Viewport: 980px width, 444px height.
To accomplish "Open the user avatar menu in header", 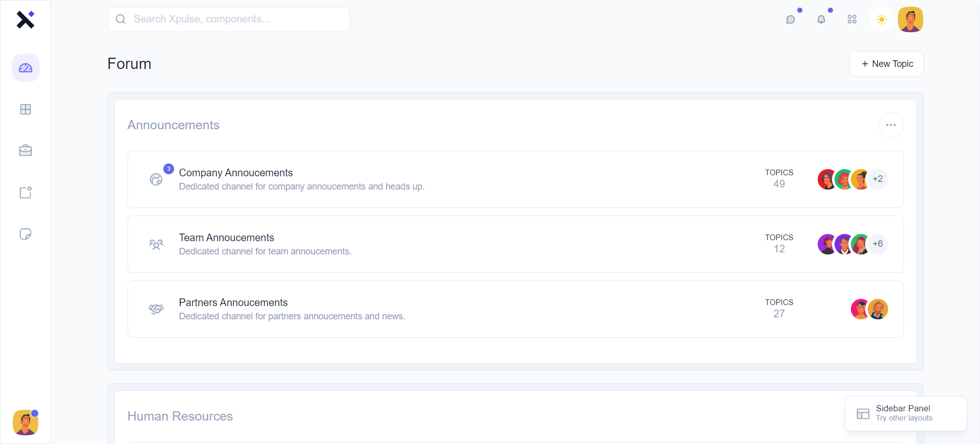I will [911, 19].
